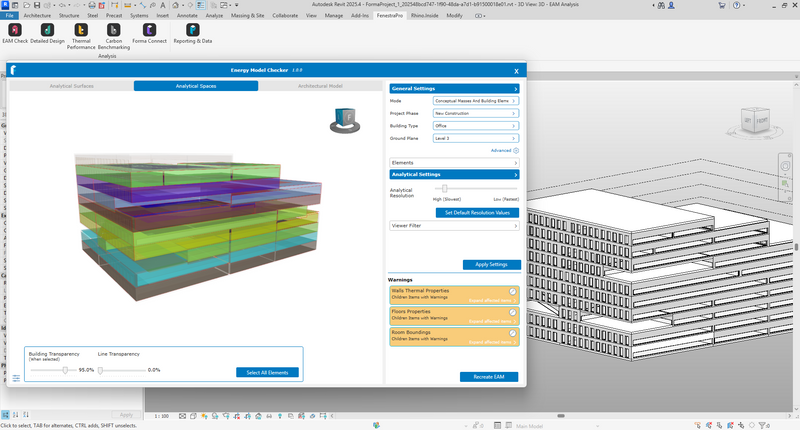Toggle Select Links icon in status bar
Screen dimensions: 800x430
tap(697, 425)
